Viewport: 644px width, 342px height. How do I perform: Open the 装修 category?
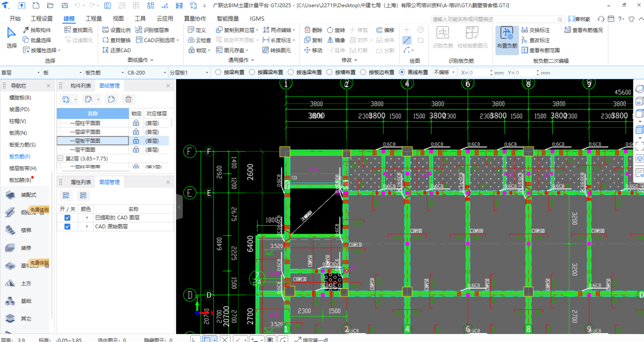[19, 248]
